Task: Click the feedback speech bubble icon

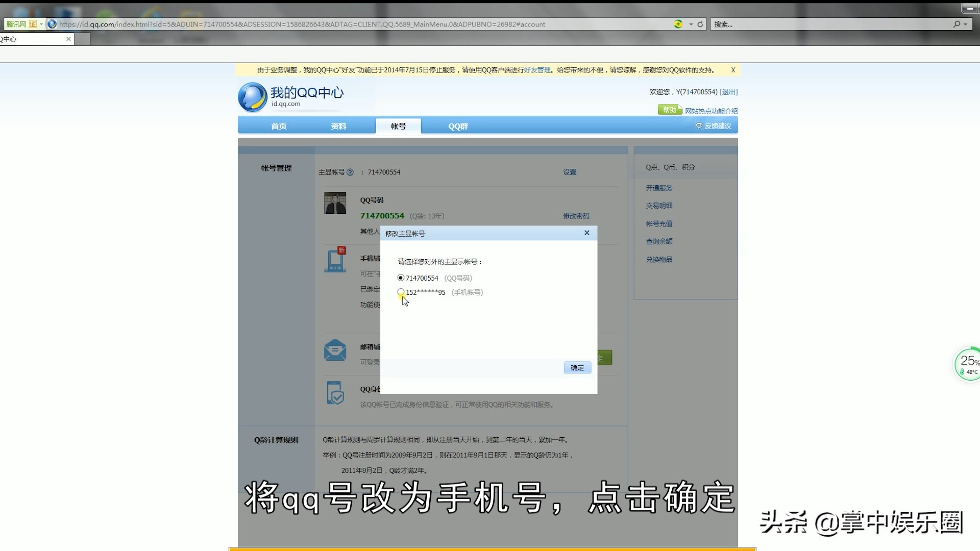Action: pyautogui.click(x=699, y=126)
